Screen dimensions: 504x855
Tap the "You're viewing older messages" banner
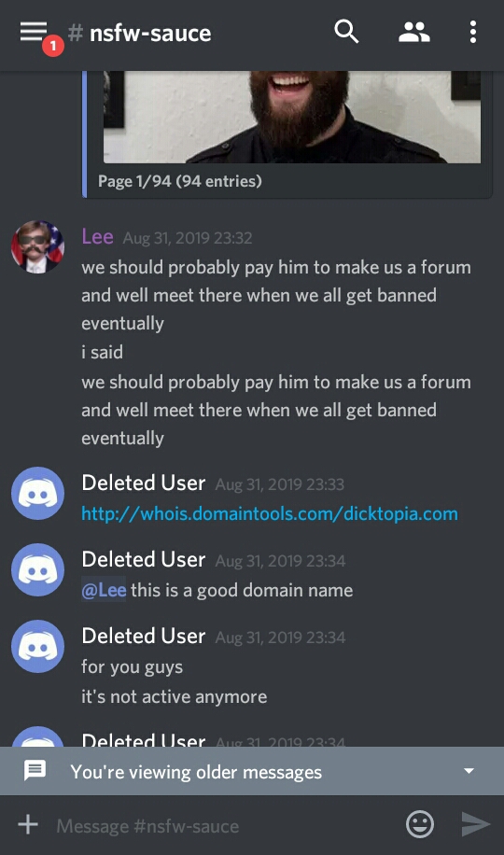(252, 771)
